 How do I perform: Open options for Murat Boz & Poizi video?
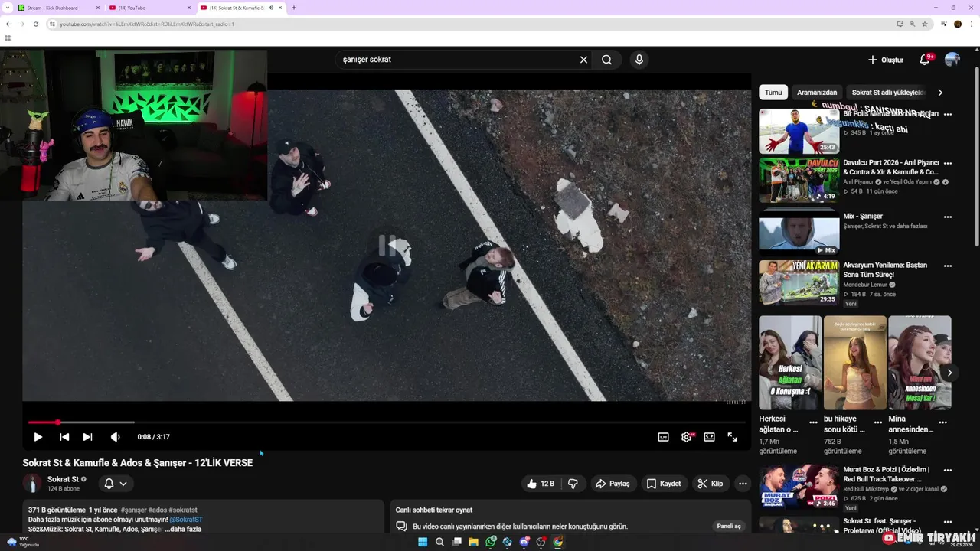(948, 471)
